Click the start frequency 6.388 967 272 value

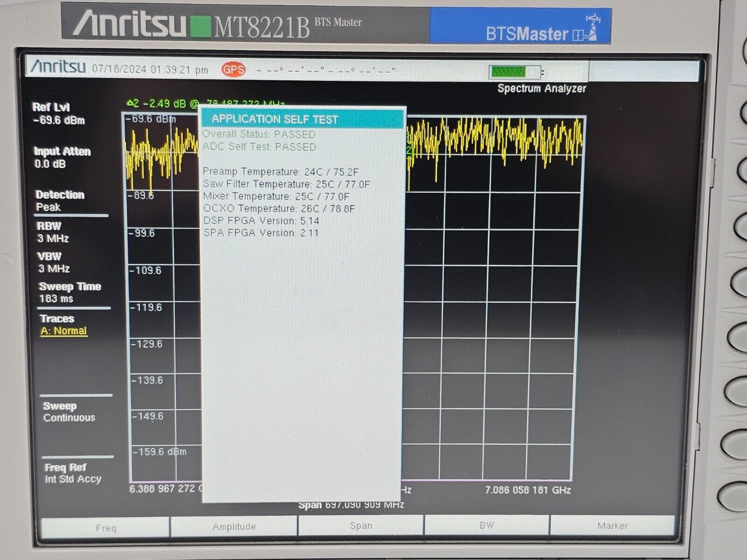[x=165, y=489]
